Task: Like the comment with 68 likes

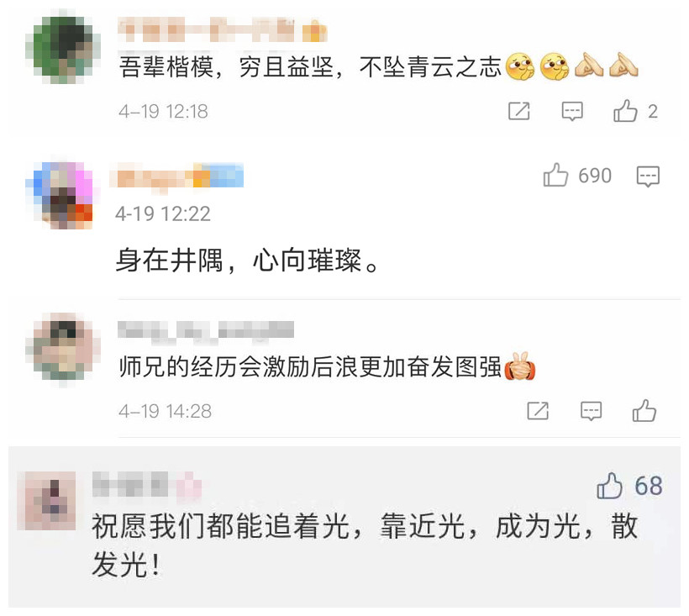Action: tap(609, 486)
